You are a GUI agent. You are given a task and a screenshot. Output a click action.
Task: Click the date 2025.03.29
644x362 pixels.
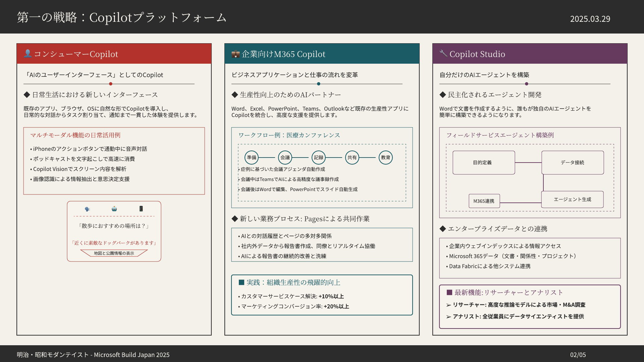pyautogui.click(x=590, y=19)
